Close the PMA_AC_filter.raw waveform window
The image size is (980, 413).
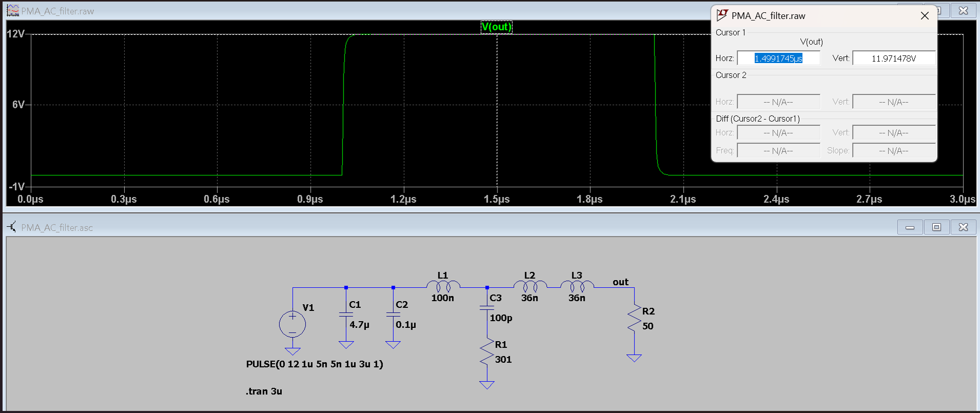coord(963,10)
